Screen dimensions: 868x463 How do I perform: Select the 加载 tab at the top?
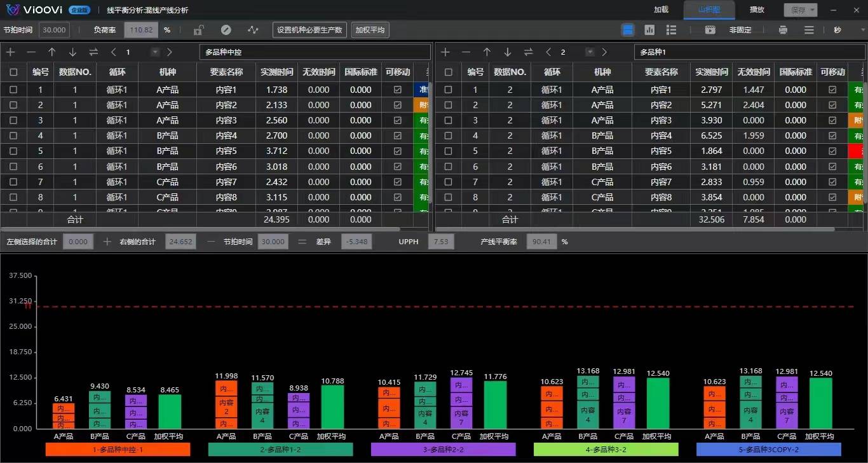point(661,10)
